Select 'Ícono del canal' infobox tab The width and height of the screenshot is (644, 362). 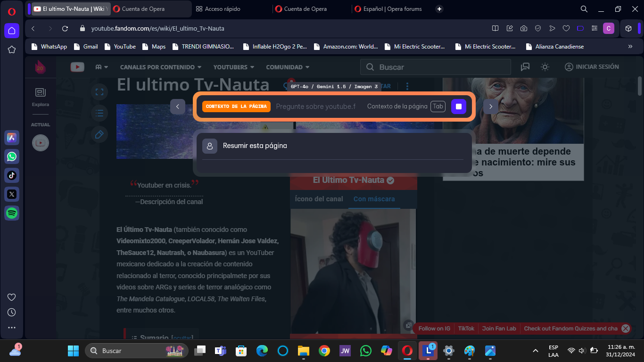point(319,199)
